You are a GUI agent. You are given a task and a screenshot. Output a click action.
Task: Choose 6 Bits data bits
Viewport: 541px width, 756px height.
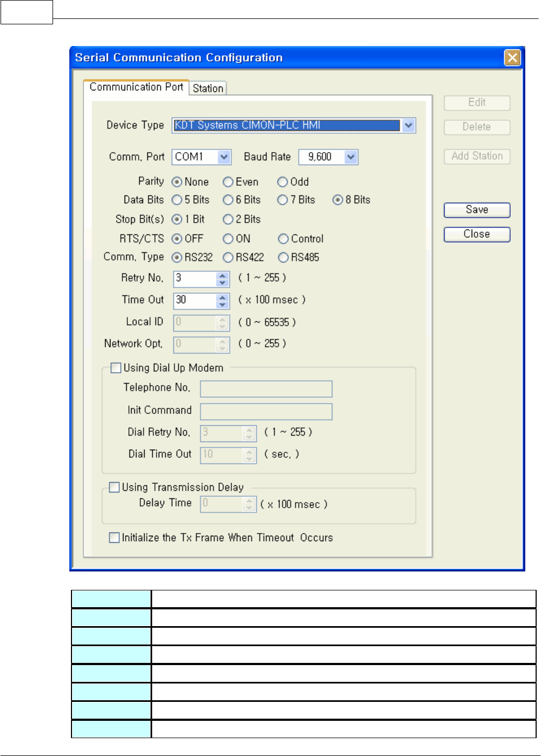[x=228, y=200]
